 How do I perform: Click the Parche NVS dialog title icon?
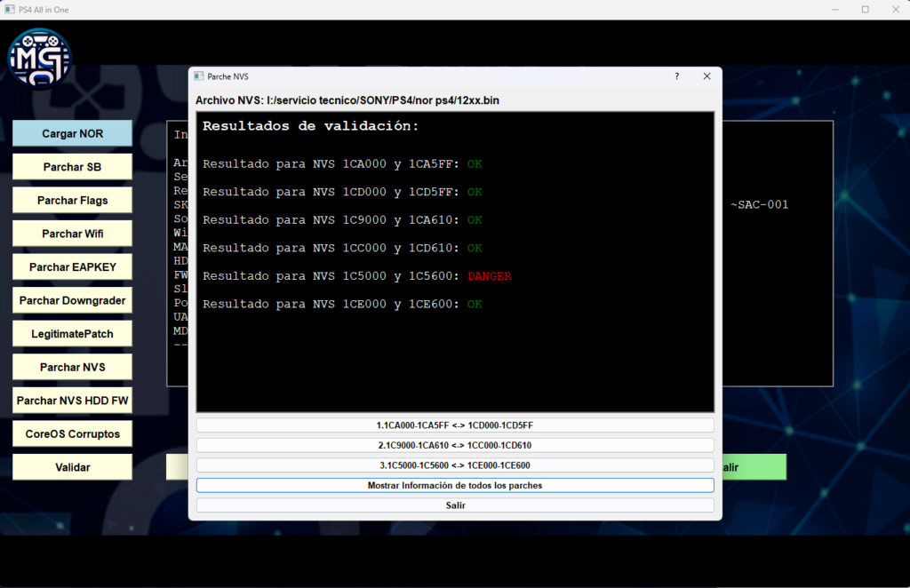pos(198,76)
